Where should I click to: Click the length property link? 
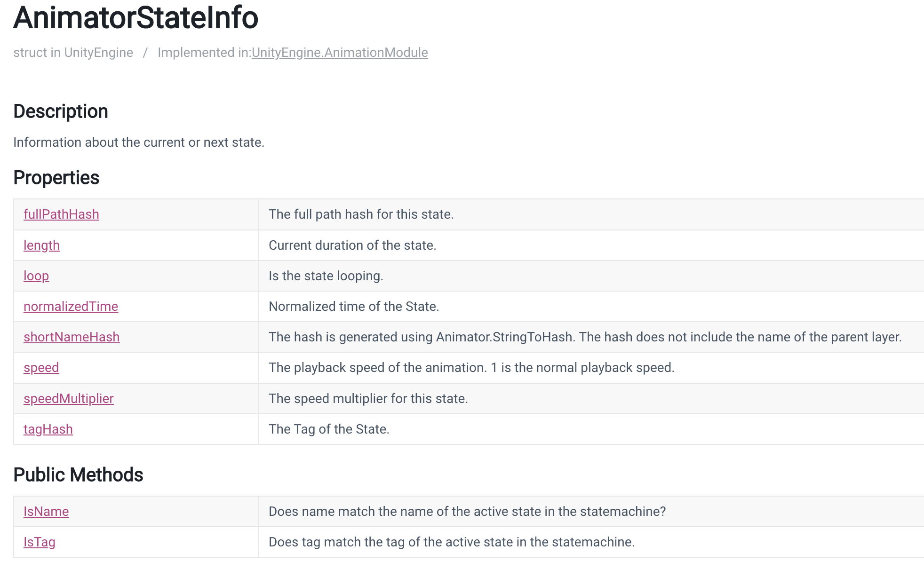(41, 245)
